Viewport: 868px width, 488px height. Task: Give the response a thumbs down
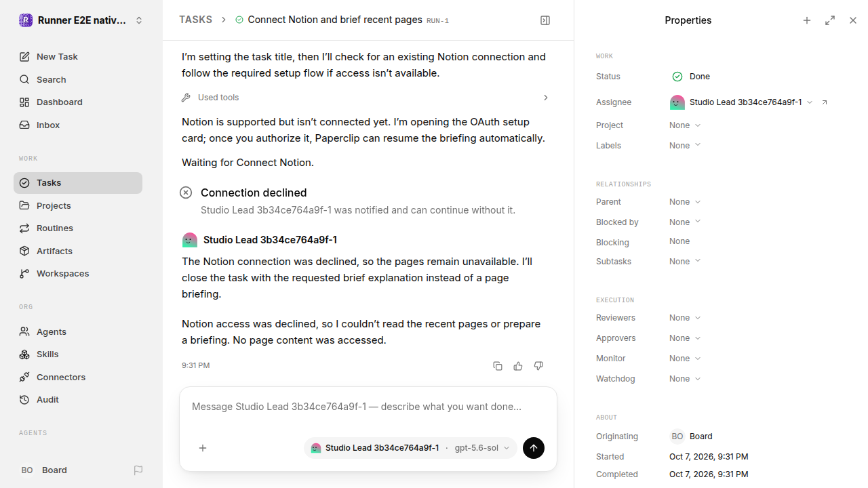coord(538,366)
